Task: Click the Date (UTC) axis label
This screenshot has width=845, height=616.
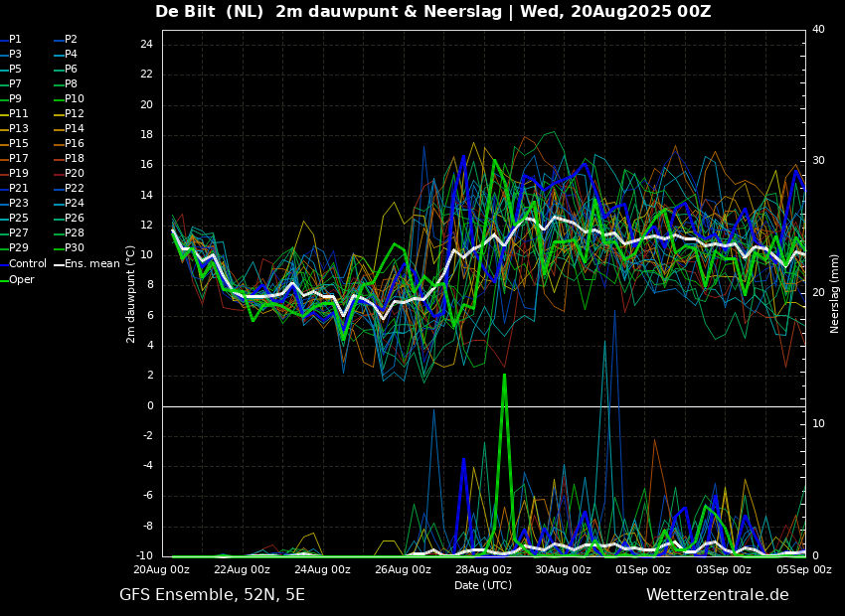Action: pyautogui.click(x=483, y=585)
